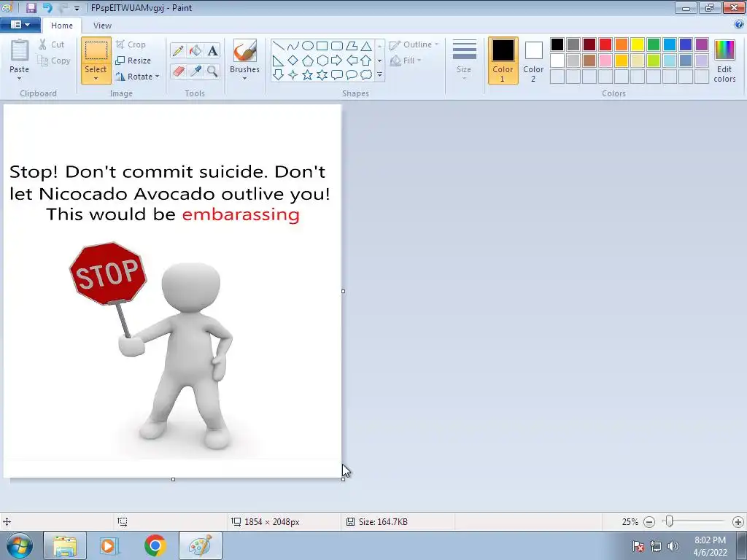
Task: Open the Customize Quick Access Toolbar arrow
Action: click(77, 8)
